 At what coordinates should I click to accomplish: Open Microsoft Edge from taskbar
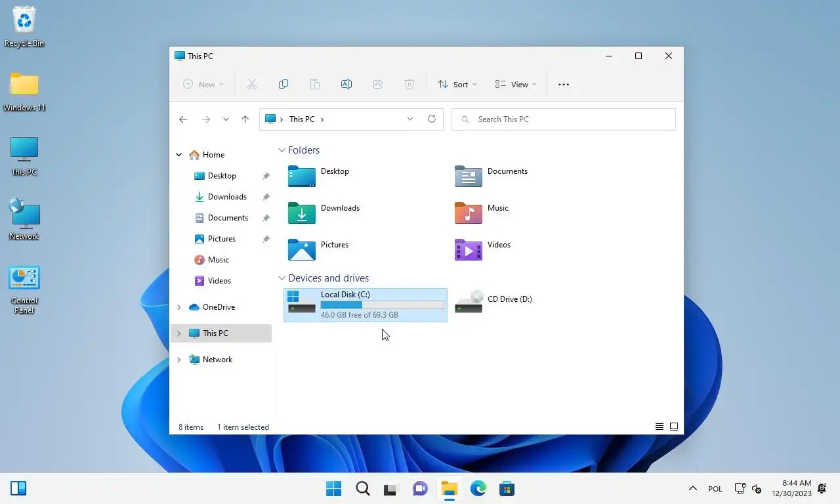[478, 489]
